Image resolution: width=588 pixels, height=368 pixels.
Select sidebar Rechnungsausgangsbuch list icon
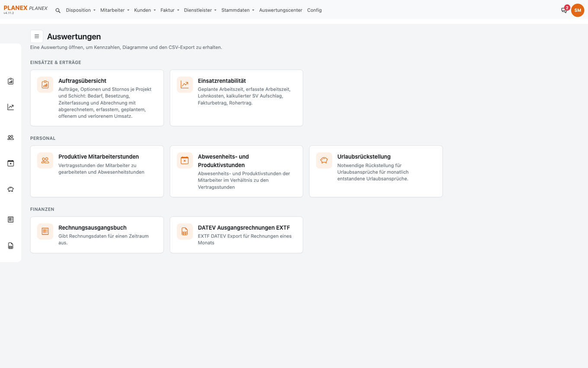tap(11, 220)
